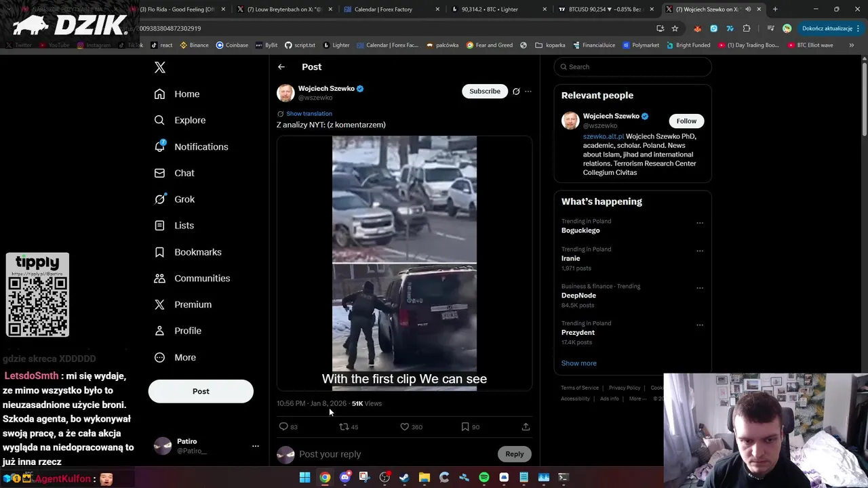The width and height of the screenshot is (868, 488).
Task: Click Show translation link
Action: [x=309, y=114]
